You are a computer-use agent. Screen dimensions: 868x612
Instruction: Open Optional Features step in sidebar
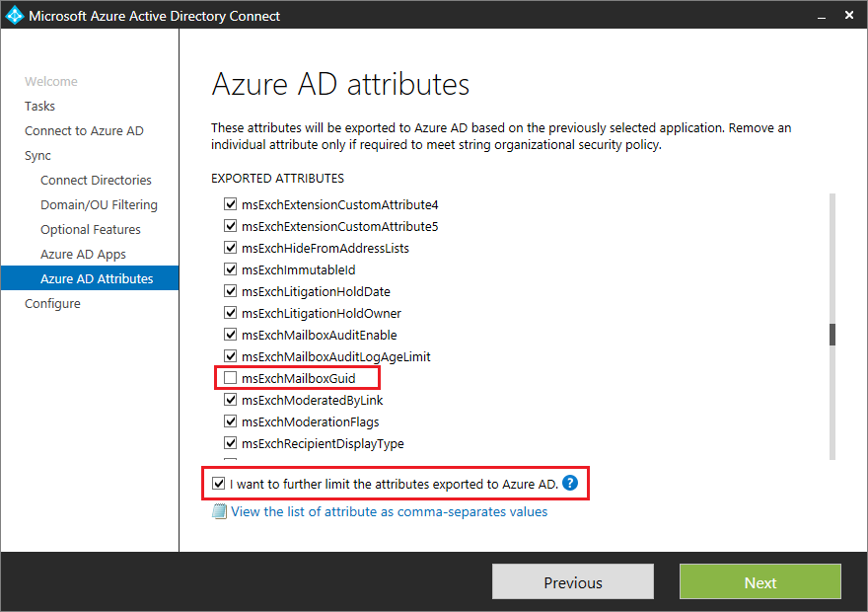point(90,229)
